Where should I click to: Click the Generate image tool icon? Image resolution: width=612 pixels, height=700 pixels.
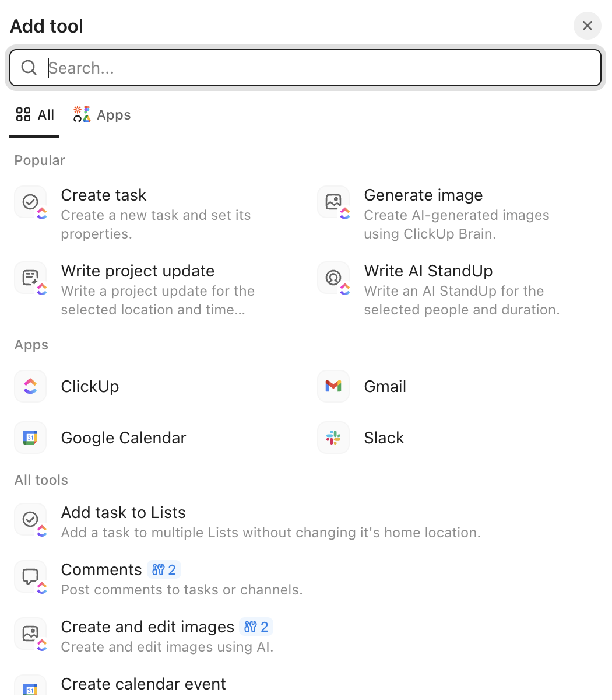click(333, 202)
